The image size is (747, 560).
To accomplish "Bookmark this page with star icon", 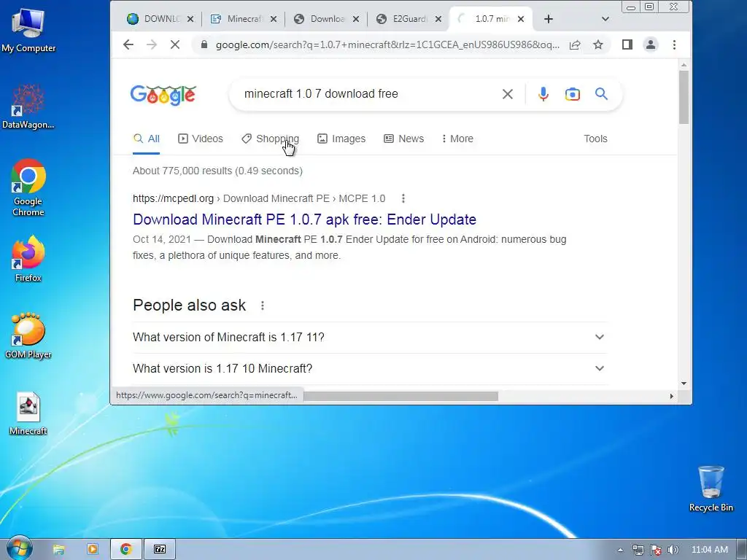I will (x=598, y=44).
